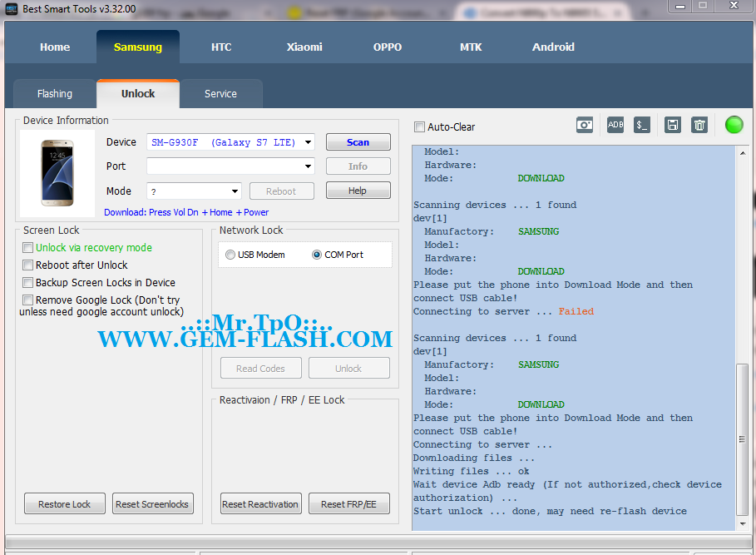Open the MTK tab
Image resolution: width=756 pixels, height=555 pixels.
tap(471, 47)
